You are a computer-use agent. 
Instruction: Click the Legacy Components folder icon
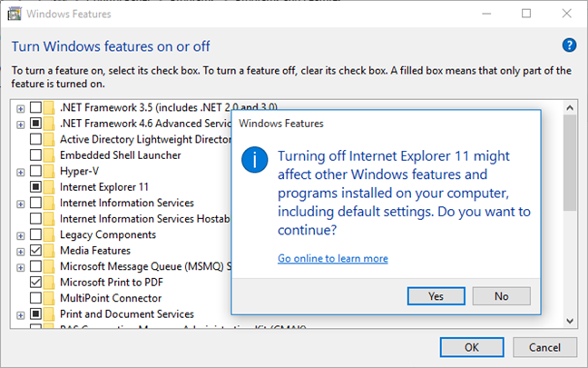pos(51,234)
